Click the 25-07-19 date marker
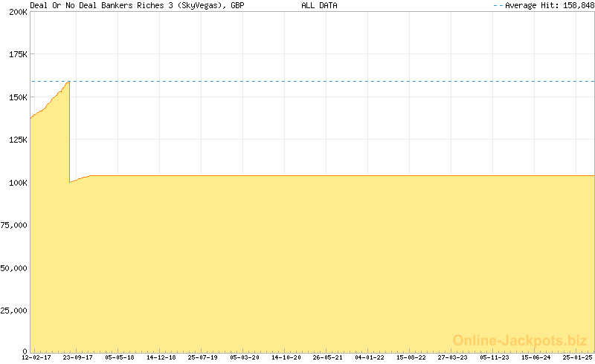595x364 pixels. tap(202, 357)
